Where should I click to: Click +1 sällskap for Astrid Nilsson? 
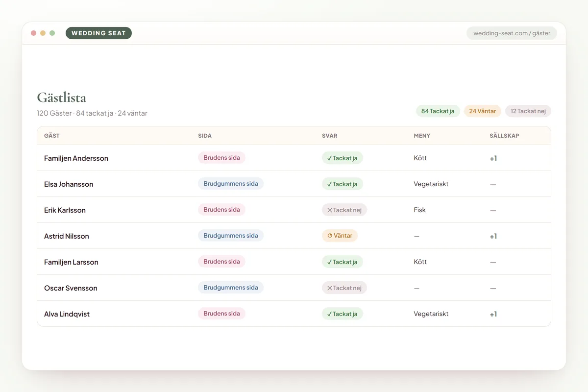[493, 236]
